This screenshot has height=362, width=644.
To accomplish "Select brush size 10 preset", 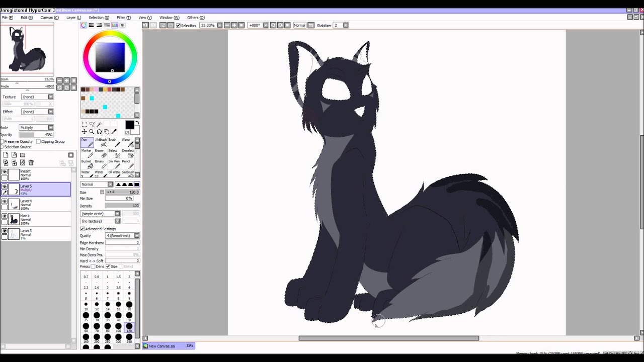I will coord(86,305).
